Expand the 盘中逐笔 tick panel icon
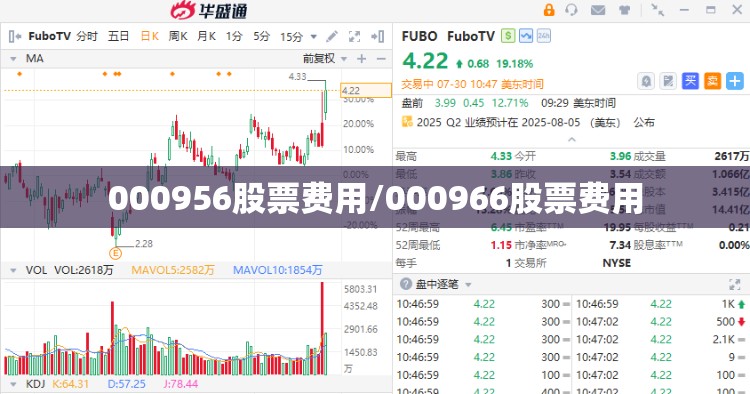The width and height of the screenshot is (750, 394). (x=735, y=284)
